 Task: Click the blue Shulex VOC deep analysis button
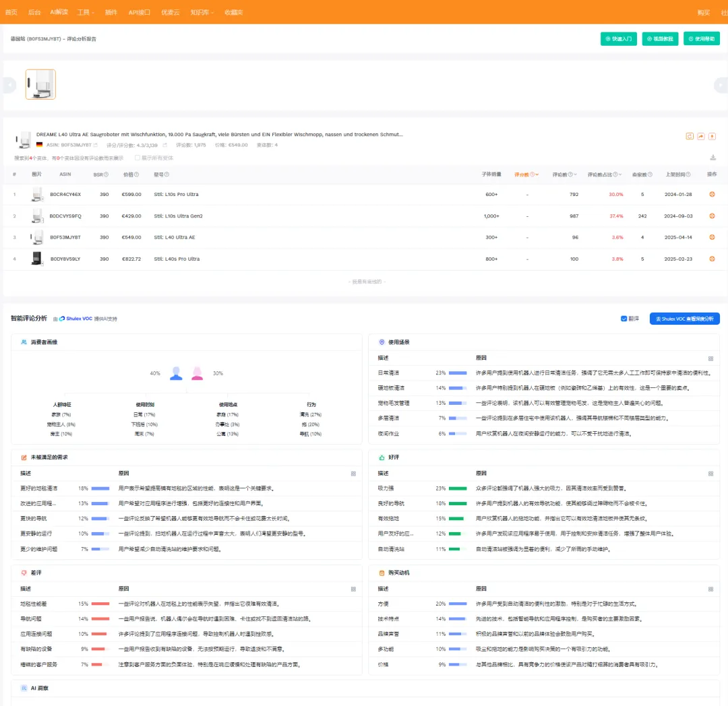684,319
